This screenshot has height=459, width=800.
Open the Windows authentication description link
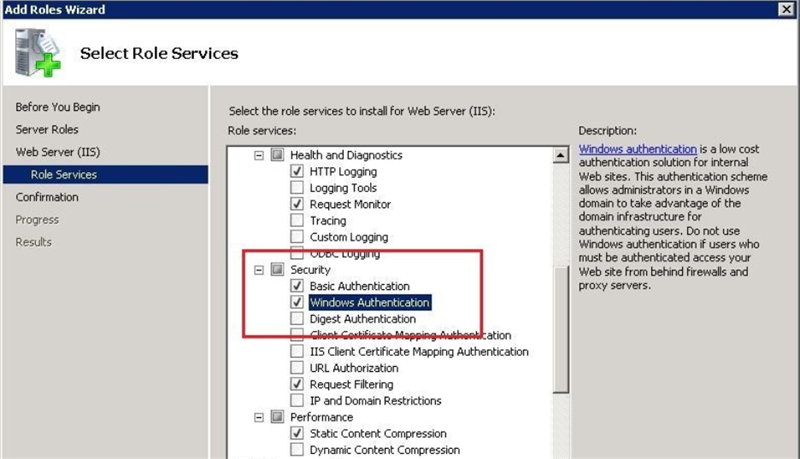tap(638, 149)
